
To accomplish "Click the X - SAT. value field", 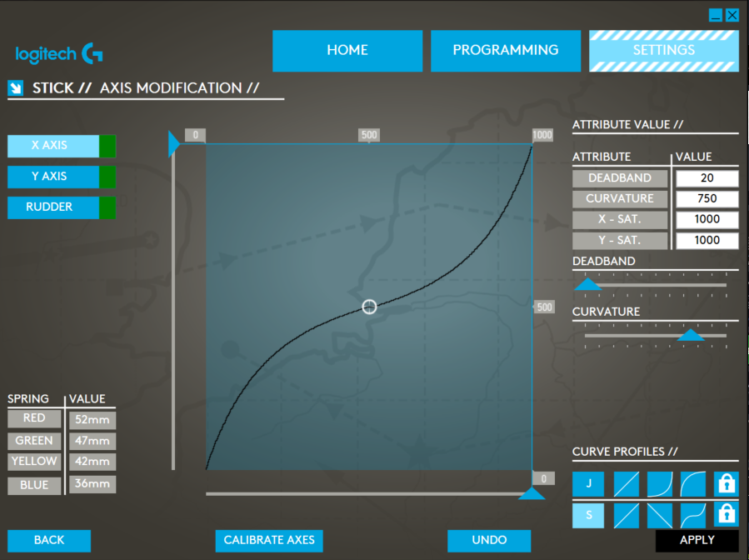I will coord(707,220).
